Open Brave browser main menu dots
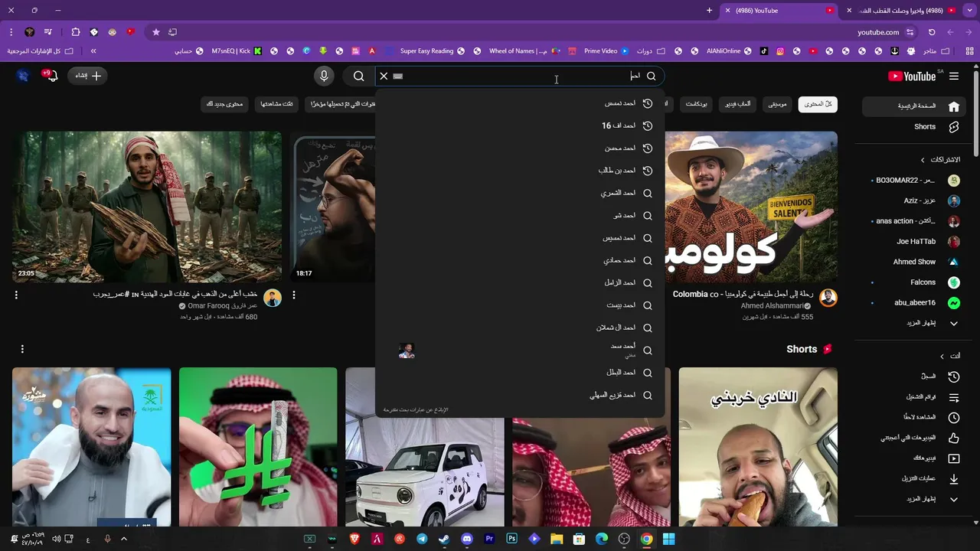This screenshot has height=551, width=980. coord(11,32)
